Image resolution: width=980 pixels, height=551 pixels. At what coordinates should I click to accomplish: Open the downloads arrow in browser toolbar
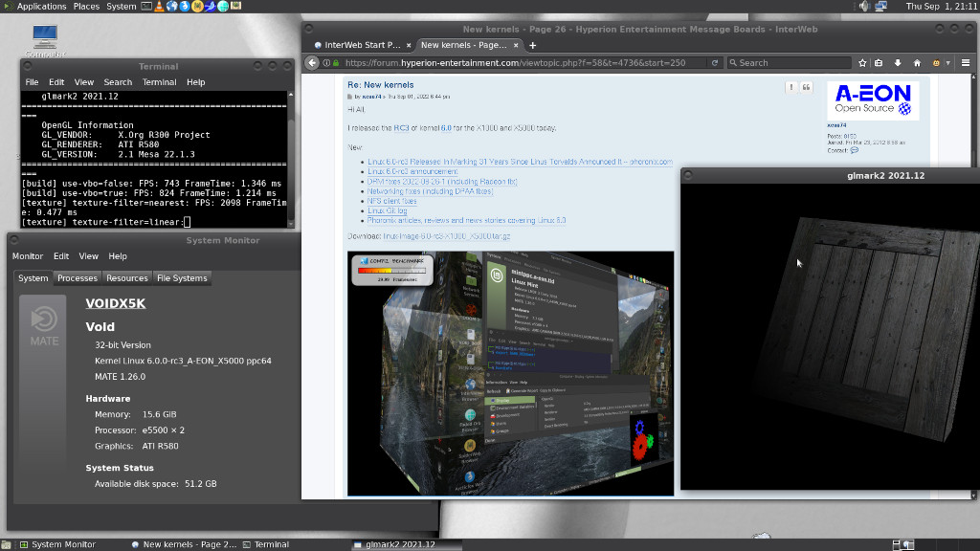[x=898, y=62]
